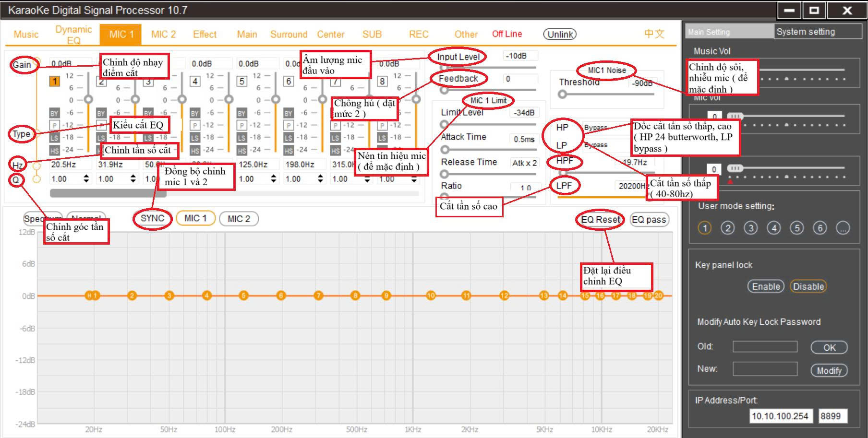Click EQ node 3 on the graph
Screen dimensions: 868x438
pyautogui.click(x=169, y=296)
